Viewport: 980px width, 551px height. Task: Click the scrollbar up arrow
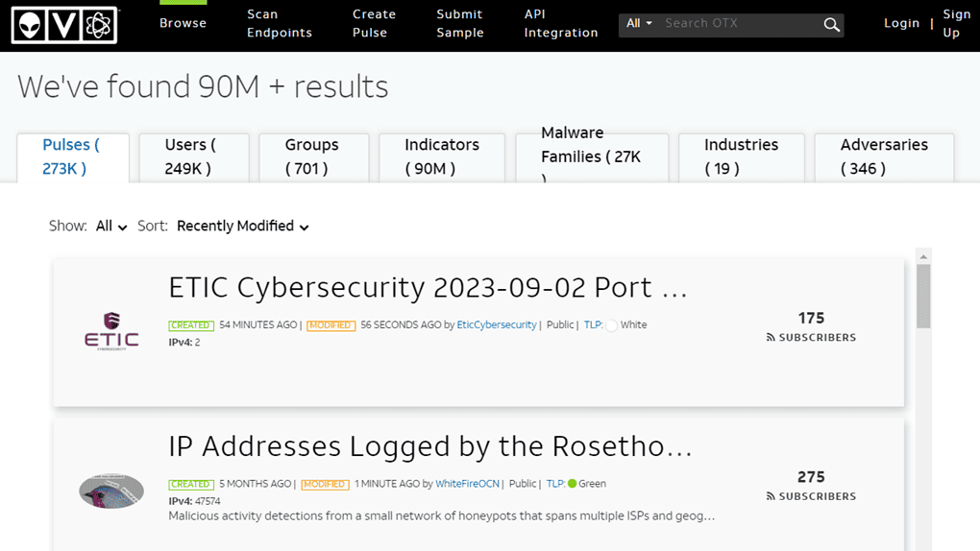pyautogui.click(x=923, y=256)
